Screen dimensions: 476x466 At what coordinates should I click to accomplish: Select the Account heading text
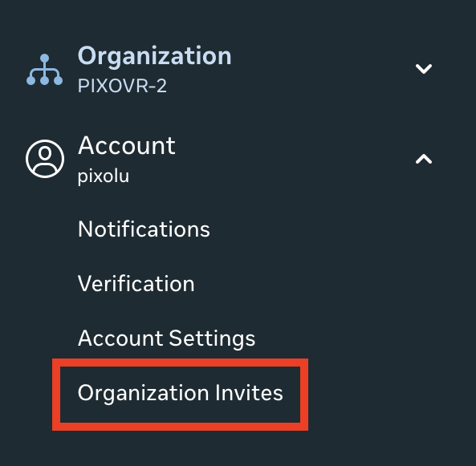(127, 146)
